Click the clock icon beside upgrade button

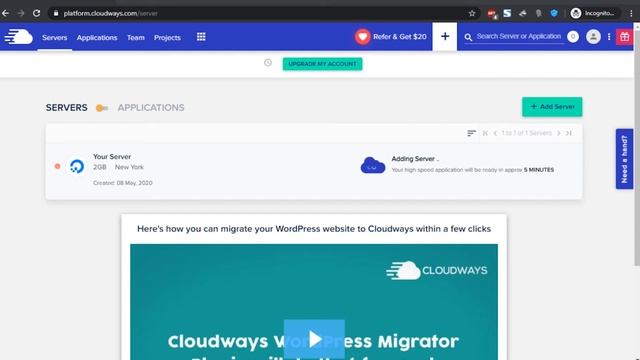tap(268, 63)
